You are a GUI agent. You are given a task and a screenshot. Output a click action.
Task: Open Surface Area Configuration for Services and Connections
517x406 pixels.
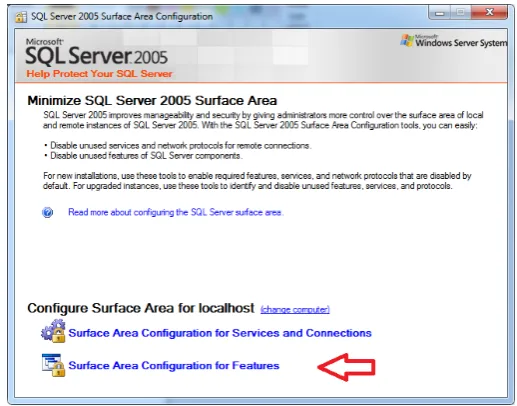pos(220,333)
